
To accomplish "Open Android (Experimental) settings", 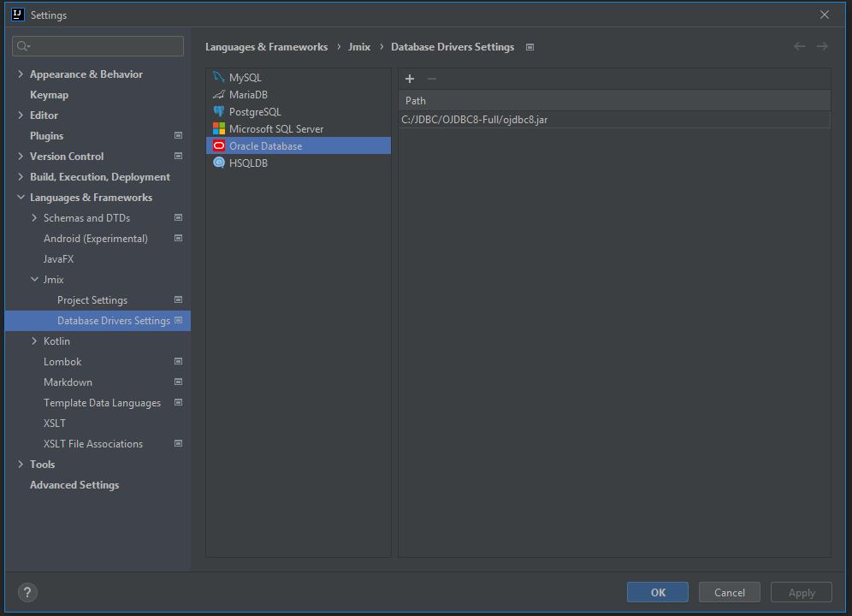I will pos(96,239).
